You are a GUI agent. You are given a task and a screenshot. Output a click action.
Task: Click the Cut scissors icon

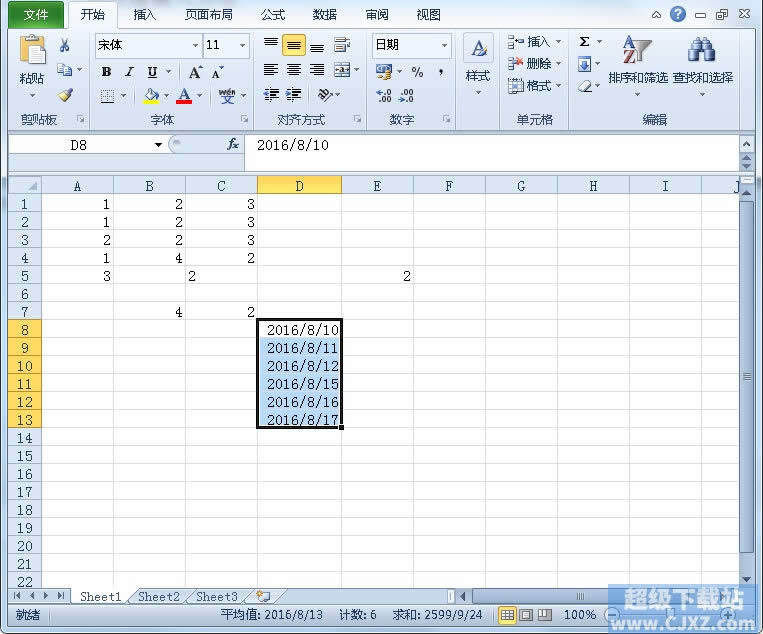click(x=64, y=46)
